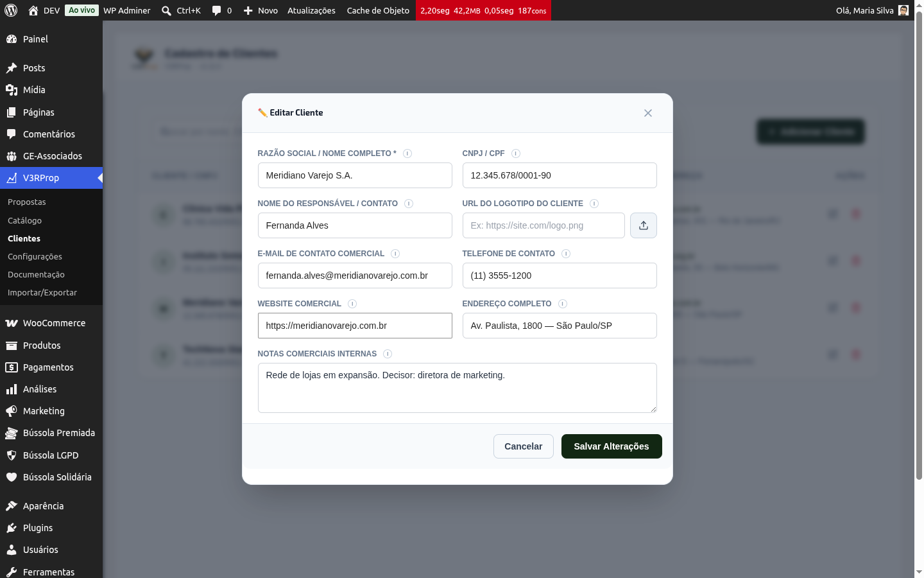Viewport: 924px width, 578px height.
Task: Focus the URL do logotipo field
Action: (543, 225)
